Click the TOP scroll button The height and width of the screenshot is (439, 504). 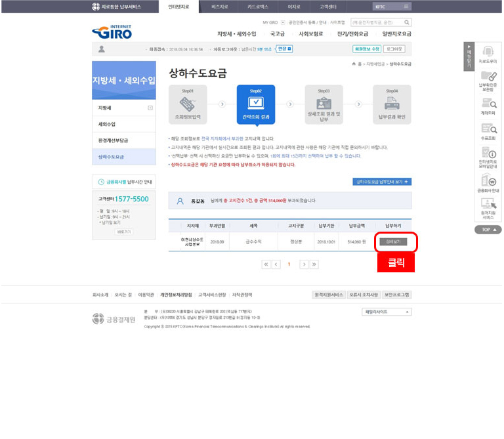[x=488, y=230]
